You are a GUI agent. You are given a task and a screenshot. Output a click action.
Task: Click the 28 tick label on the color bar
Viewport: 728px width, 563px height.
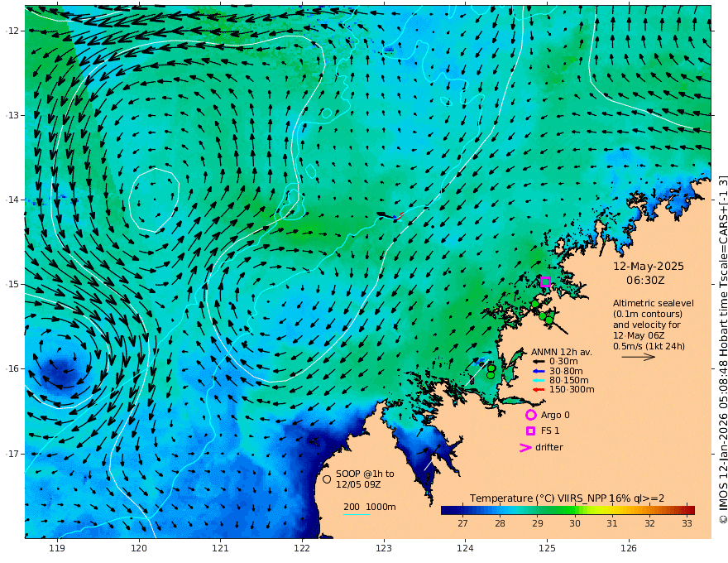(500, 523)
